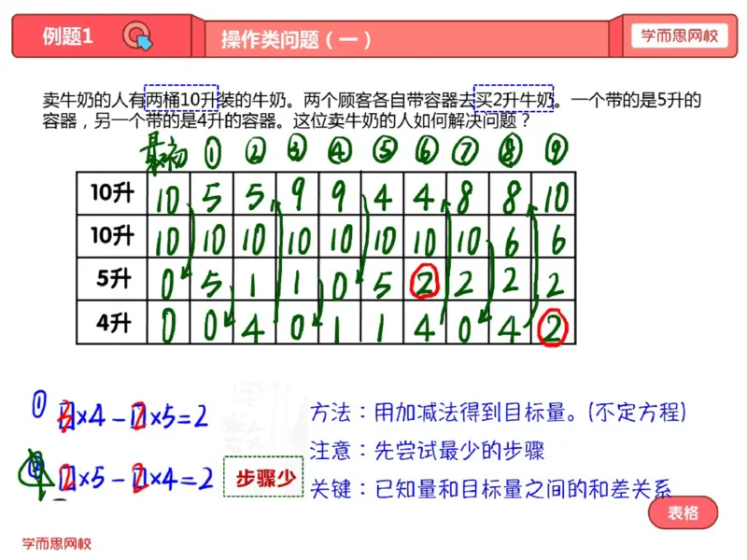The image size is (747, 560).
Task: Click the text line 关键：已知量和目标量之间的和差关系
Action: 491,488
